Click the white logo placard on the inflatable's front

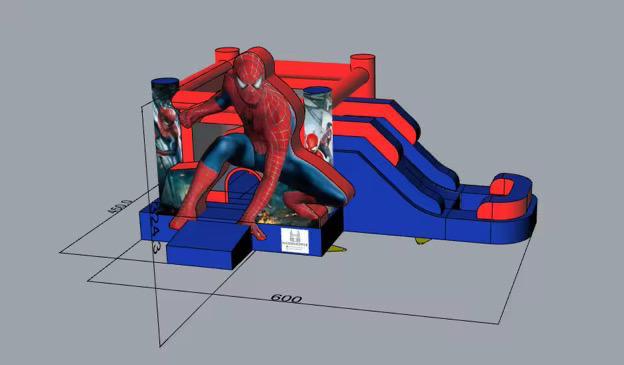tap(295, 240)
